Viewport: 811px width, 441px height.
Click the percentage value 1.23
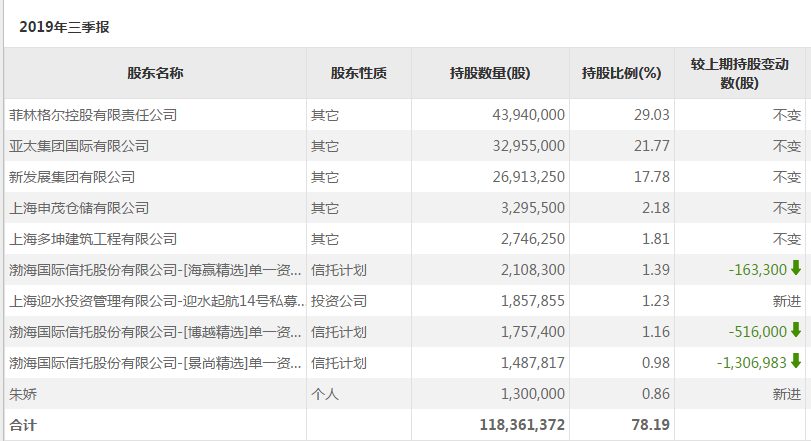(x=656, y=301)
